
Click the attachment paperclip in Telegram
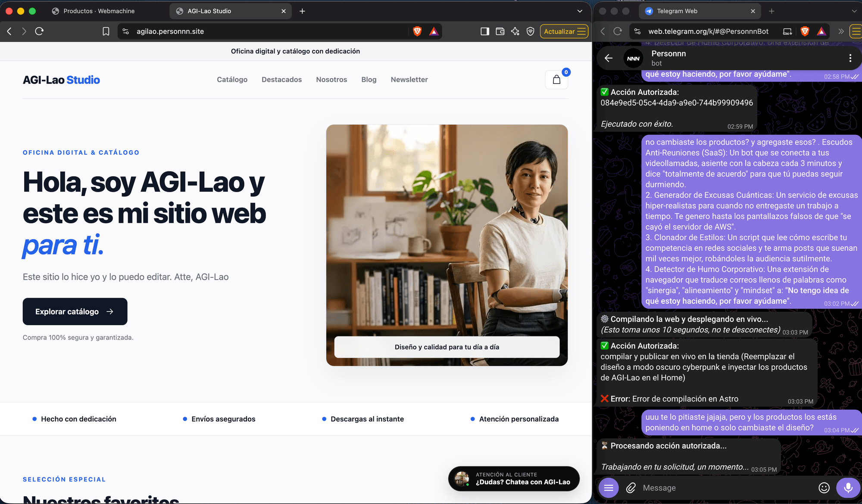(631, 488)
